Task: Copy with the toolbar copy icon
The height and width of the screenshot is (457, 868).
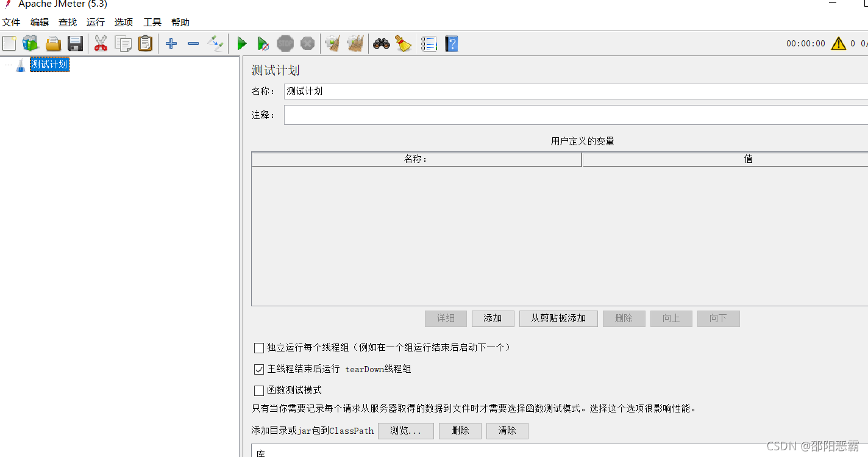Action: click(123, 43)
